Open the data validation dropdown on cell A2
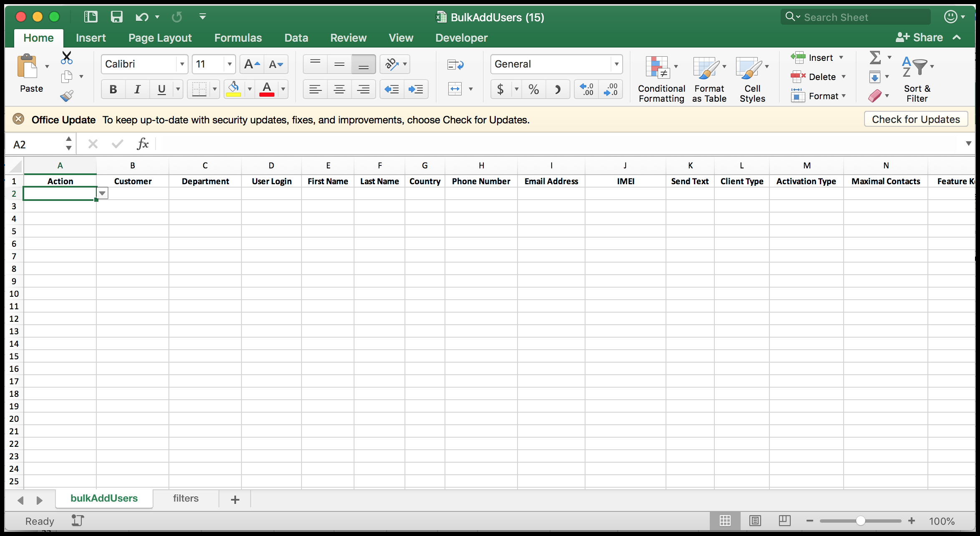Screen dimensions: 980x536 102,193
